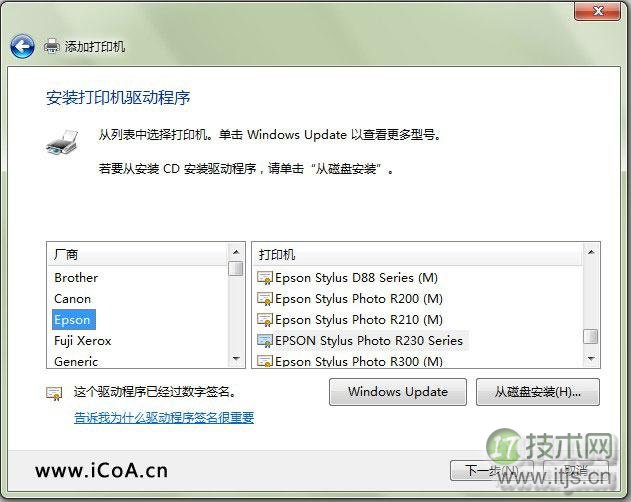Go back using the blue arrow button
The width and height of the screenshot is (631, 502).
tap(22, 46)
